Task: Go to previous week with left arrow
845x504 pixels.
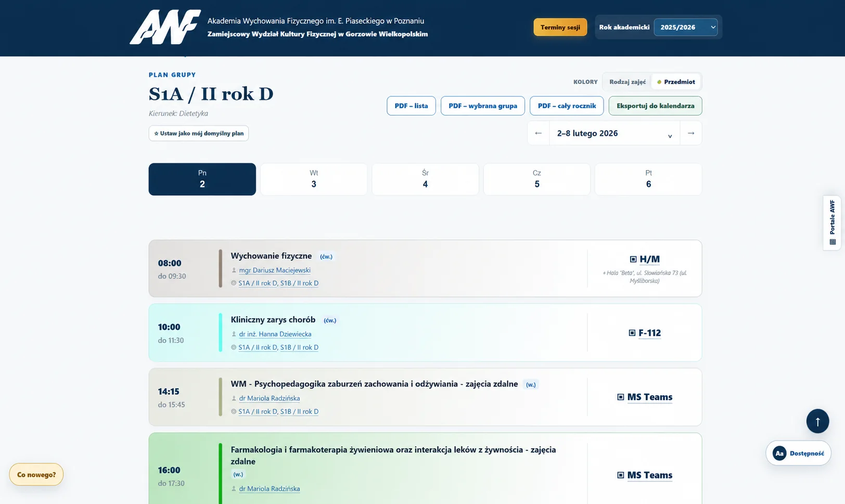Action: coord(539,133)
